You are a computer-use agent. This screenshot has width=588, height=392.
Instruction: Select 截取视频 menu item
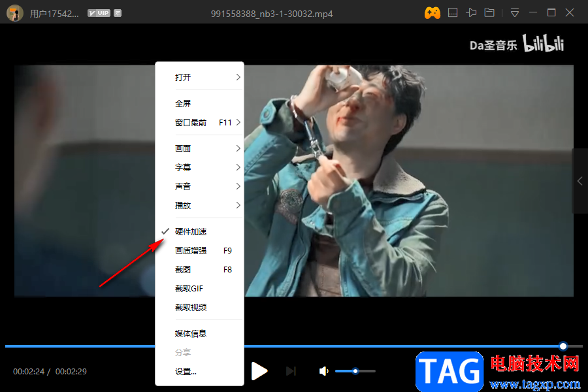[x=199, y=307]
